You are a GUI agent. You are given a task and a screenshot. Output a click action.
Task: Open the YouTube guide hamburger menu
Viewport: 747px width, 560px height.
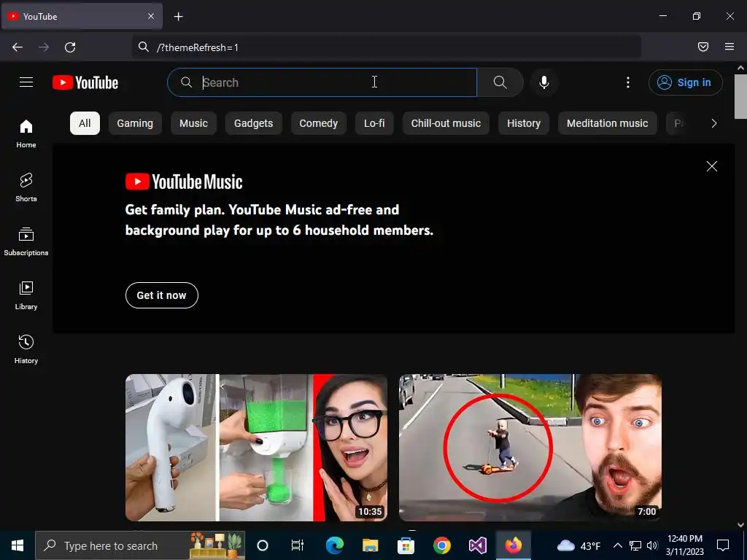(x=26, y=82)
